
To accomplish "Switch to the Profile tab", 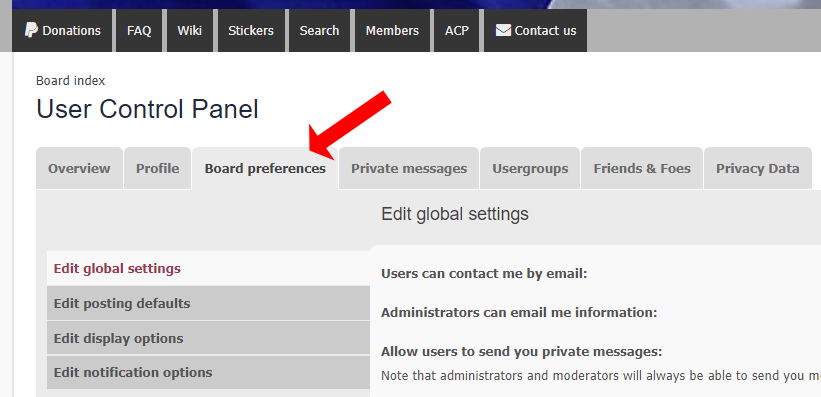I will [x=158, y=168].
